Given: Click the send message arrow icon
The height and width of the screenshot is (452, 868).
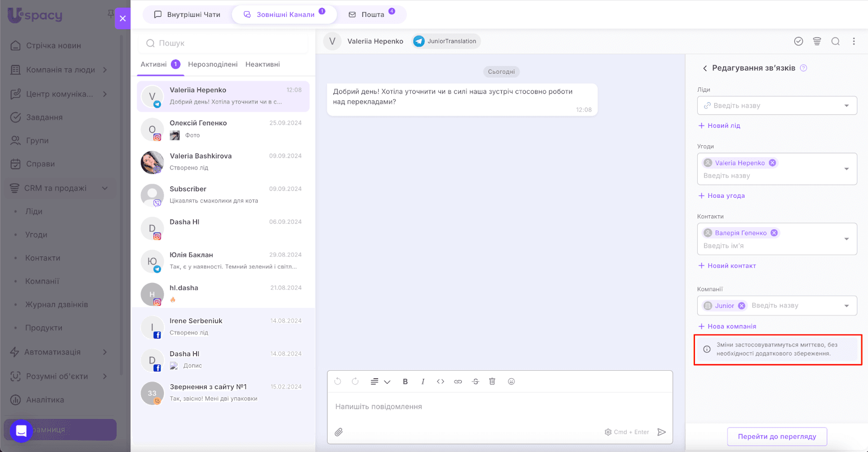Looking at the screenshot, I should tap(661, 432).
